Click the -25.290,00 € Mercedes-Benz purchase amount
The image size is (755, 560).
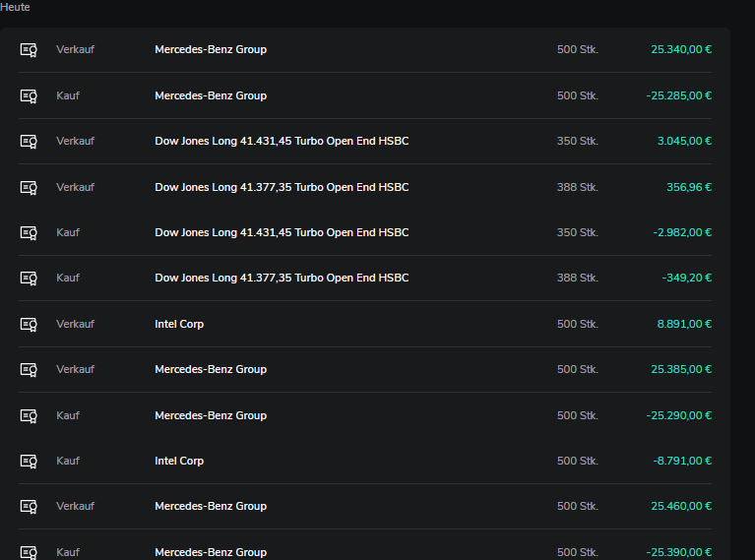(679, 415)
